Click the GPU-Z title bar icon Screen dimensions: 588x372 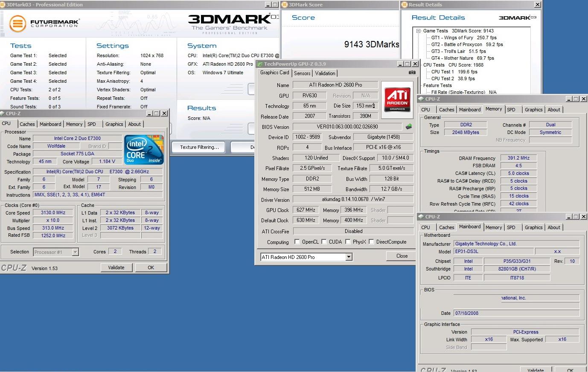260,64
